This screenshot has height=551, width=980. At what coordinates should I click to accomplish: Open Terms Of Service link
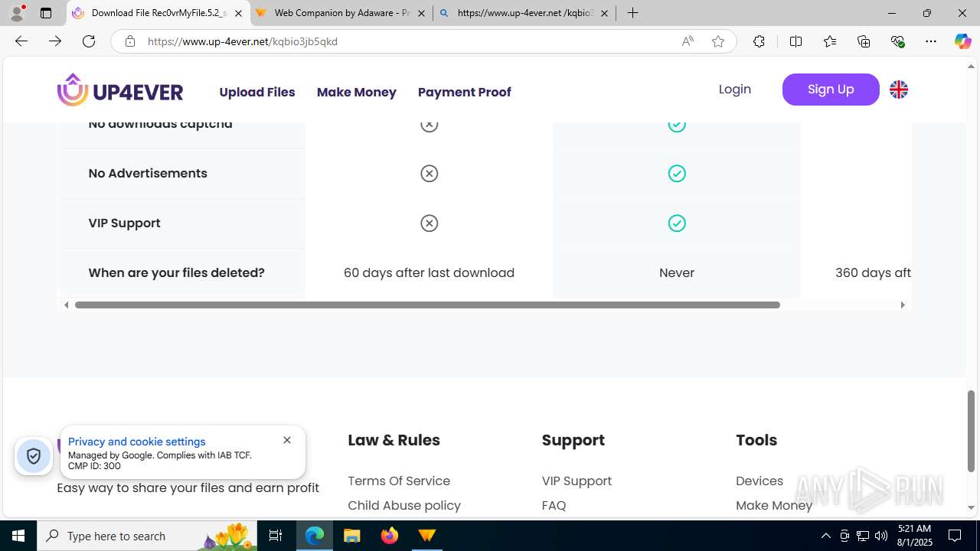(x=399, y=481)
